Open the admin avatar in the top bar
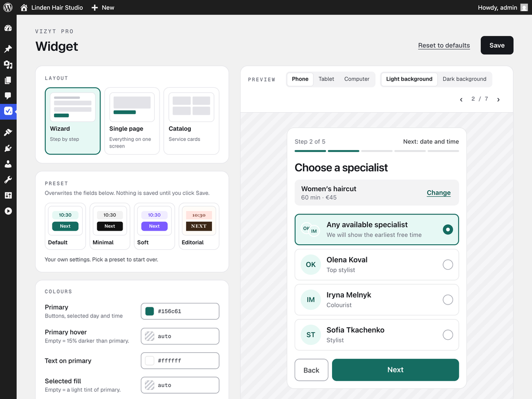 (x=524, y=7)
